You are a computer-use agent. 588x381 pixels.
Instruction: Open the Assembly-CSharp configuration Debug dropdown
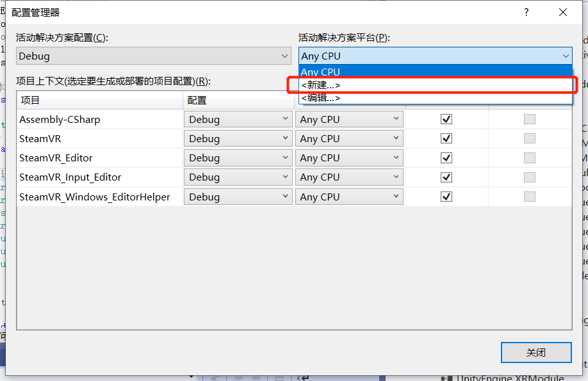(x=238, y=119)
